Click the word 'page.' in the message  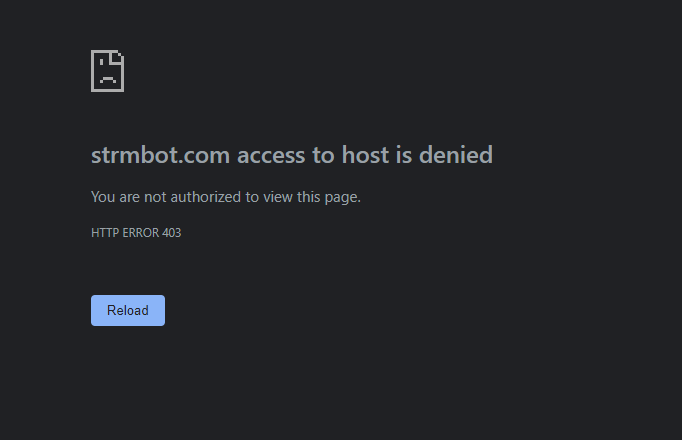click(343, 197)
